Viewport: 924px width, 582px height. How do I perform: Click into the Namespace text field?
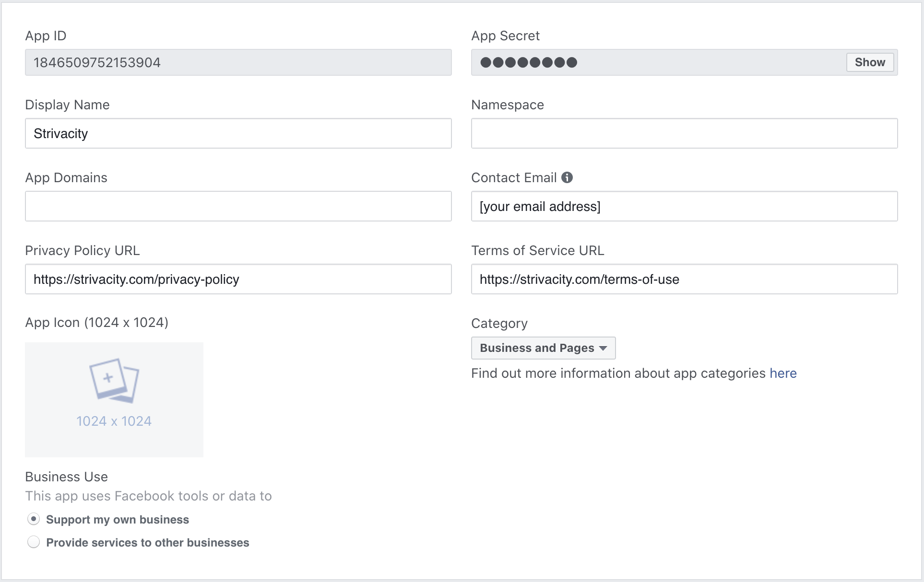click(684, 133)
